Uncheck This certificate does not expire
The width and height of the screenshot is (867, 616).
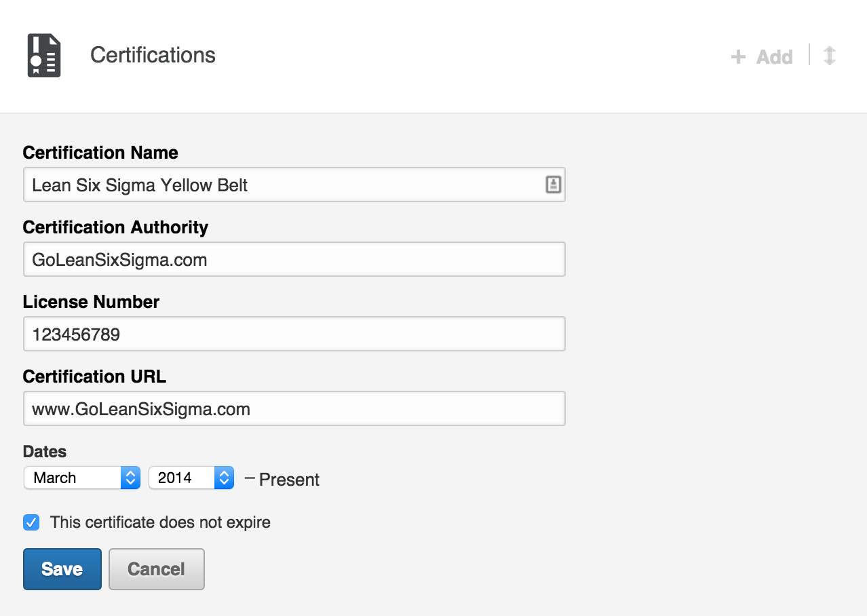31,522
